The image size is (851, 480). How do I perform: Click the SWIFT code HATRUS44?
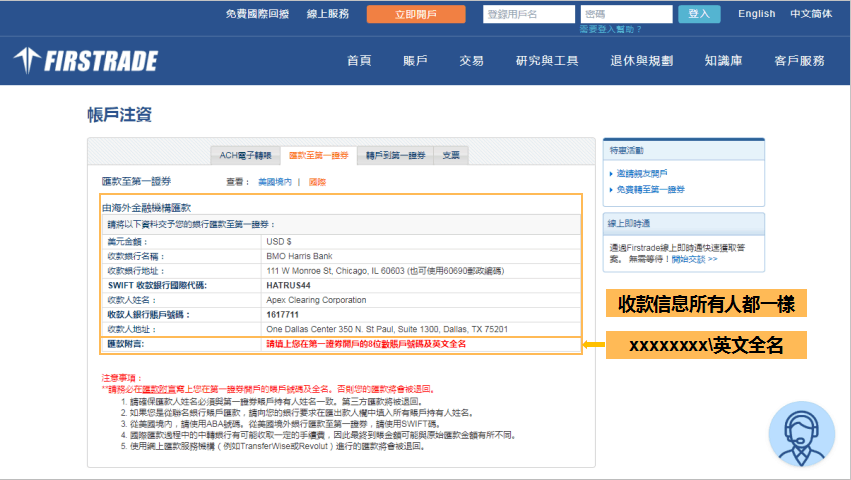coord(288,286)
